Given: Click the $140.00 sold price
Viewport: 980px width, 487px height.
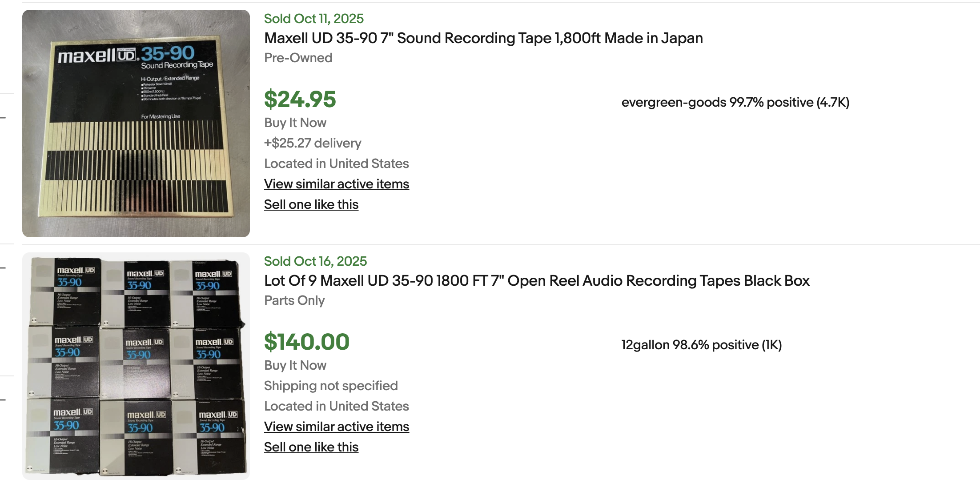Looking at the screenshot, I should 307,342.
